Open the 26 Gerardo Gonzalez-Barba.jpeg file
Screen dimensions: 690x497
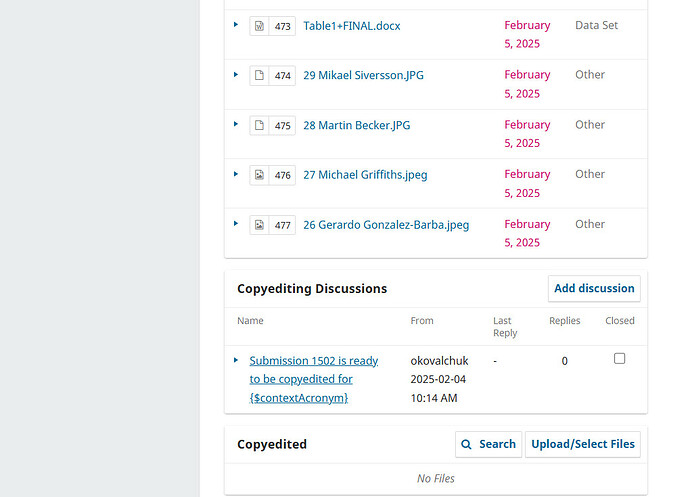point(386,225)
